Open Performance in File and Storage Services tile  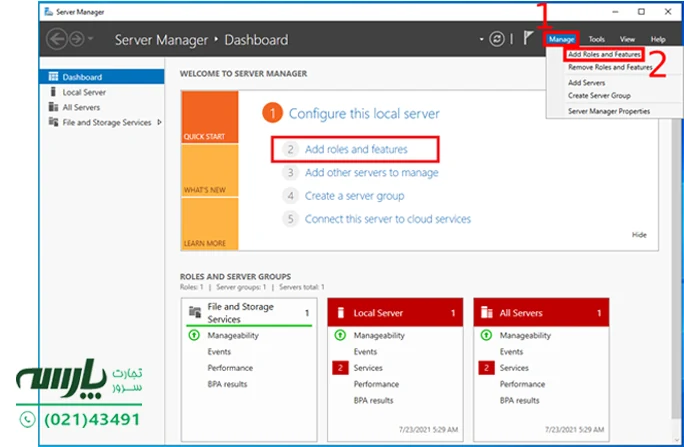click(x=230, y=368)
